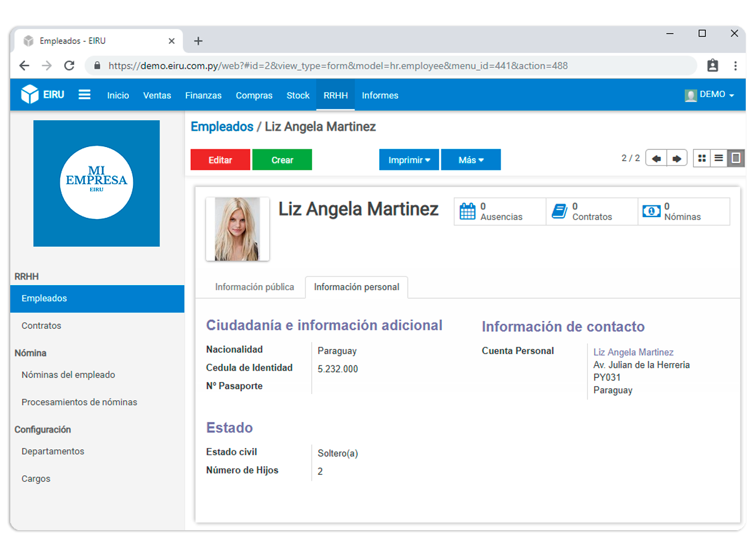Go back with browser back arrow

24,66
